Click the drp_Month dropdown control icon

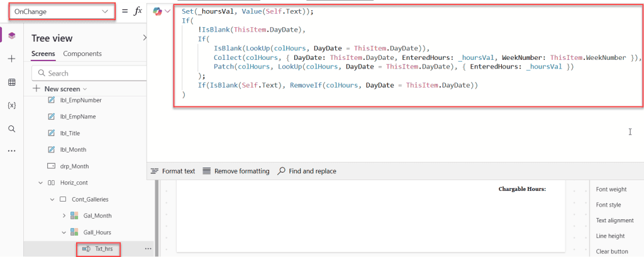52,166
